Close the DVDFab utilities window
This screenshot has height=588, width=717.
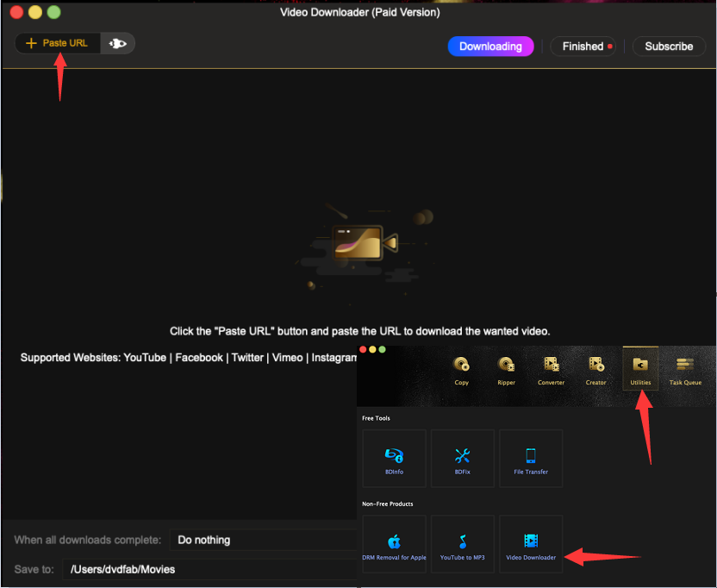point(363,349)
